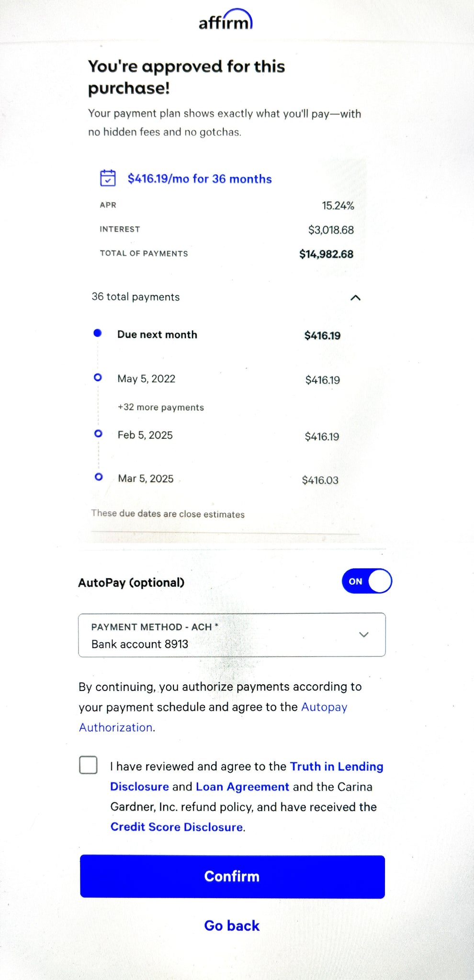
Task: Click the timeline circle for Mar 5, 2025
Action: pyautogui.click(x=99, y=477)
